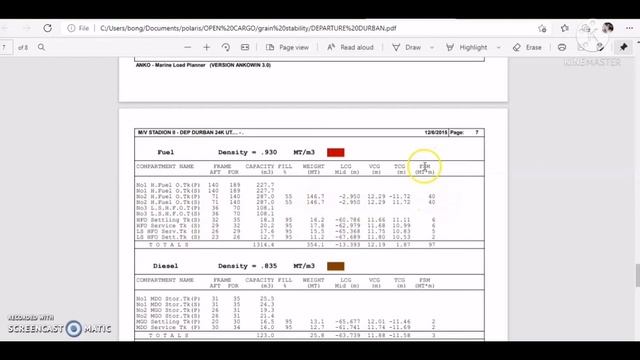
Task: Print the PDF document
Action: tap(562, 47)
